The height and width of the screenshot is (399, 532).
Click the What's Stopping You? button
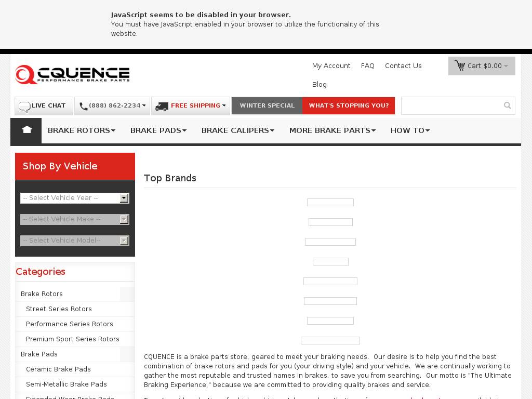tap(349, 105)
